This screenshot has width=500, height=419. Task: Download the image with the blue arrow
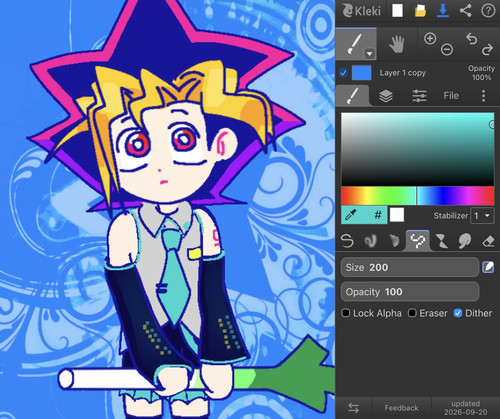pyautogui.click(x=443, y=11)
